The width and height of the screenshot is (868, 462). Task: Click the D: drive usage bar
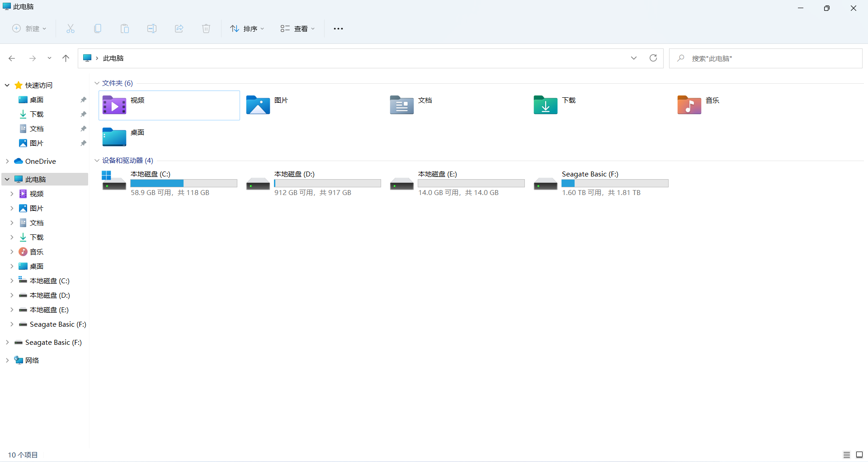click(x=327, y=183)
